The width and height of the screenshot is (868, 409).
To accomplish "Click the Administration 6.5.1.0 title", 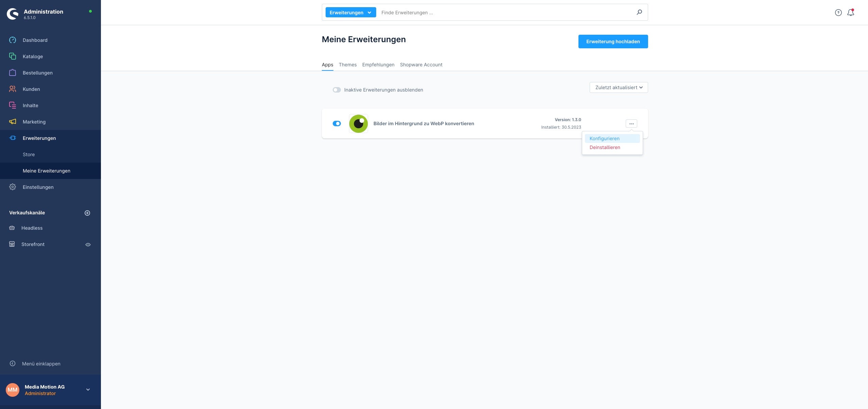I will (x=44, y=14).
